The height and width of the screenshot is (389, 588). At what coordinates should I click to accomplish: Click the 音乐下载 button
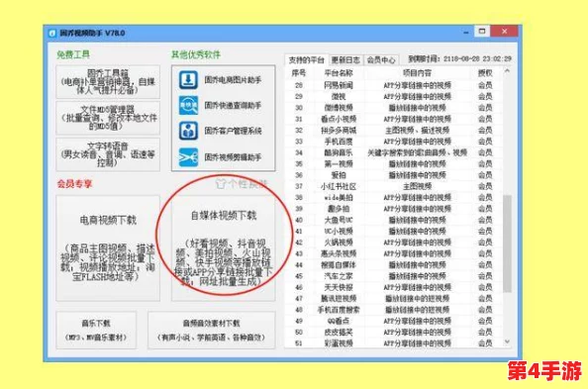tap(96, 331)
